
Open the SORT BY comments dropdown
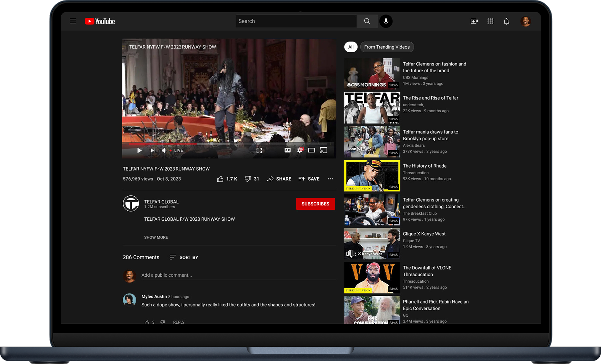pyautogui.click(x=184, y=257)
